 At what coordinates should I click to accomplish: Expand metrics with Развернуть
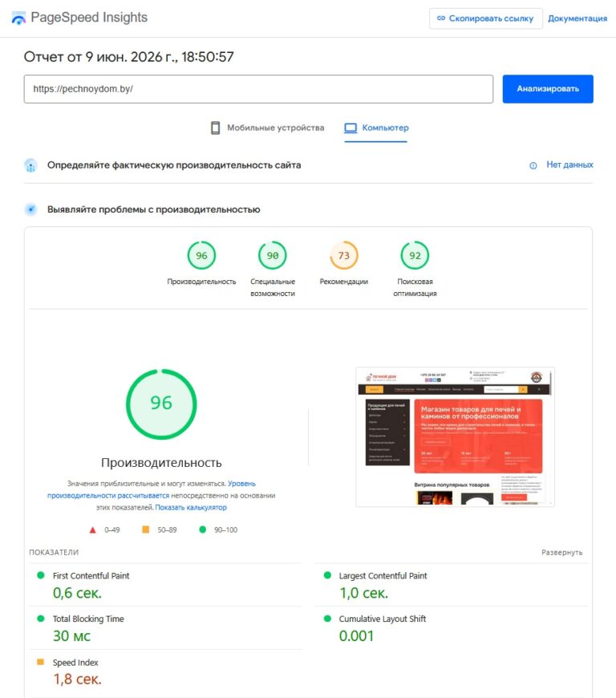point(561,553)
